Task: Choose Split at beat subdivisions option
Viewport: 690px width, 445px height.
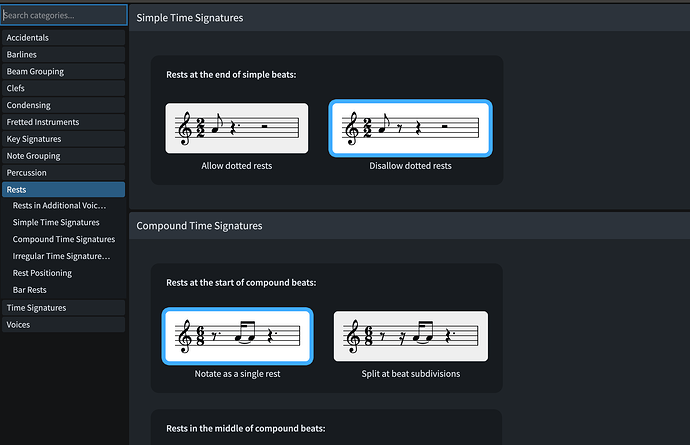Action: tap(410, 336)
